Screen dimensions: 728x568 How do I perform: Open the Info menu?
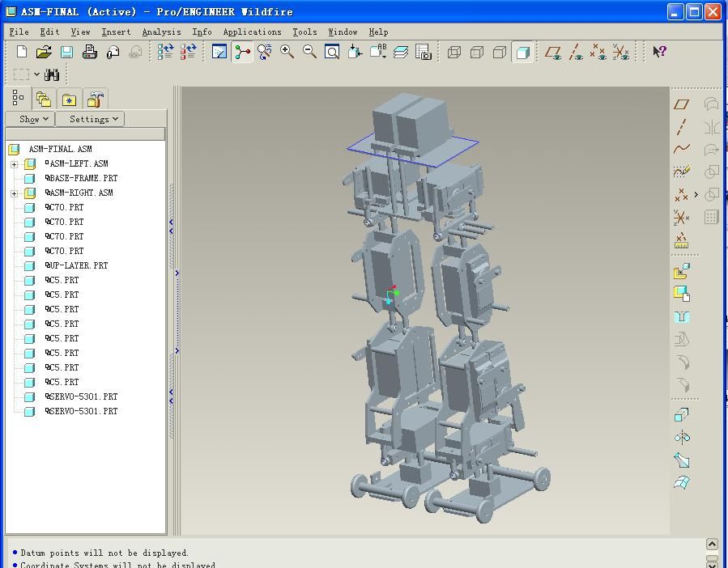tap(202, 32)
